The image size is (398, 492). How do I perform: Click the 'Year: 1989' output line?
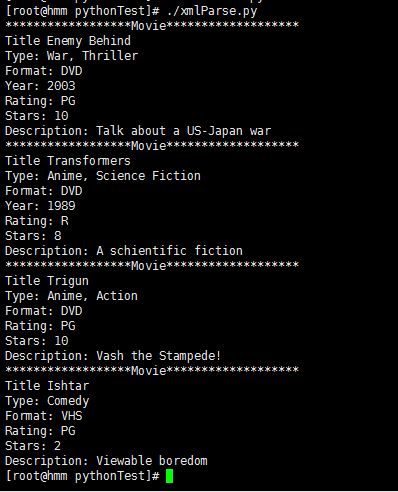(40, 206)
